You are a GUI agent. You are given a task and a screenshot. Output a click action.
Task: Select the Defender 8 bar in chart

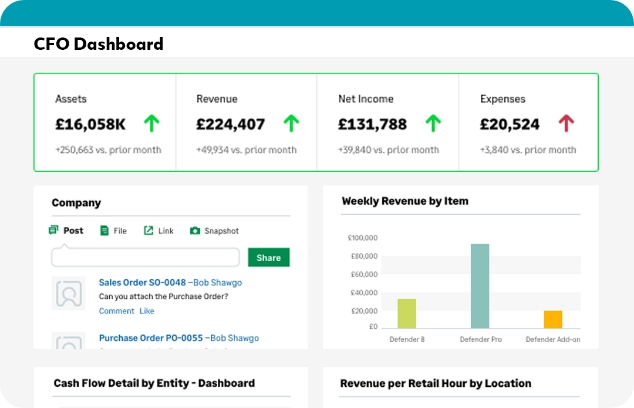(407, 313)
